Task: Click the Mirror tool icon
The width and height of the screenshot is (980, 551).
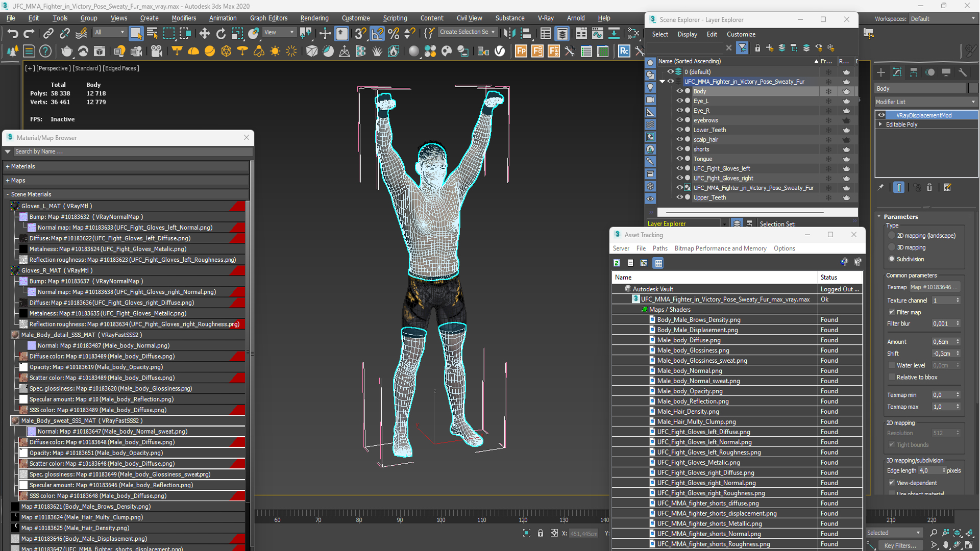Action: tap(509, 34)
